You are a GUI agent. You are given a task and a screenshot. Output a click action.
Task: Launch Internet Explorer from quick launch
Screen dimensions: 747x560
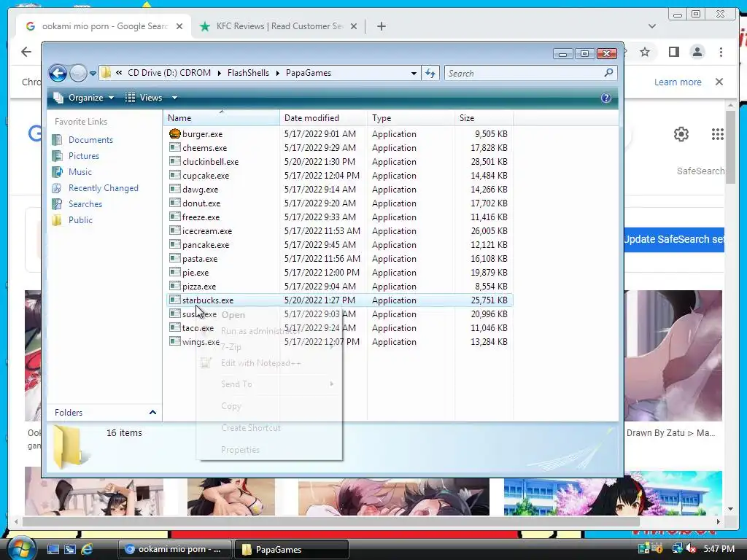pyautogui.click(x=87, y=549)
